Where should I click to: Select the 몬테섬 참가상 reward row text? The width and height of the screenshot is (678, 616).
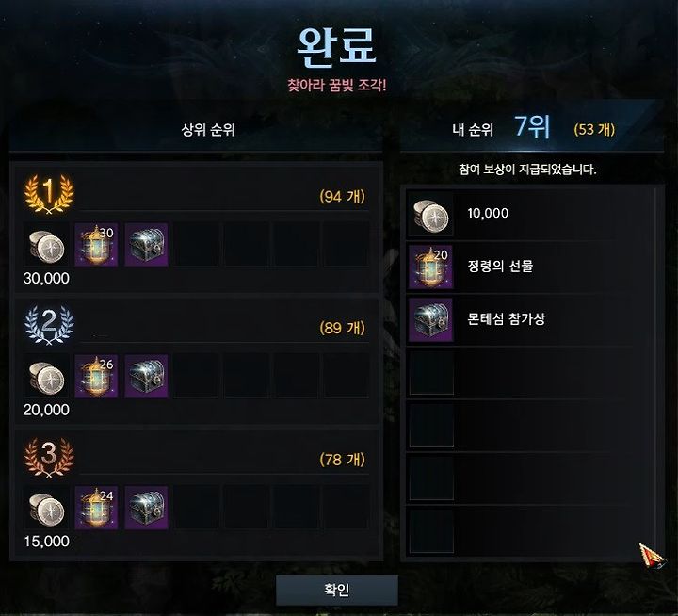[507, 319]
